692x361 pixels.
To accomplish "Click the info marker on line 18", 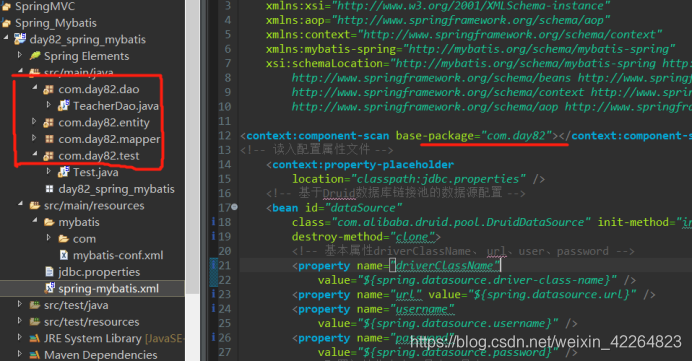I will tap(214, 222).
